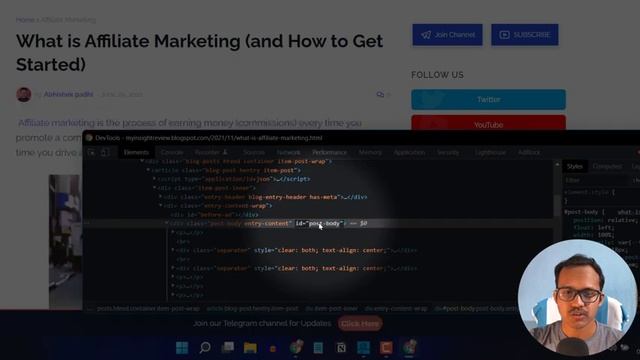Click the Affiliate marketing link in paragraph
Screen dimensions: 640x360
click(56, 123)
